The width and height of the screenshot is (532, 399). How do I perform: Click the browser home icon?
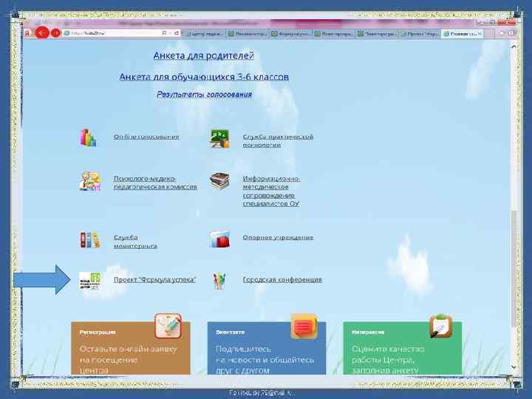[x=502, y=33]
